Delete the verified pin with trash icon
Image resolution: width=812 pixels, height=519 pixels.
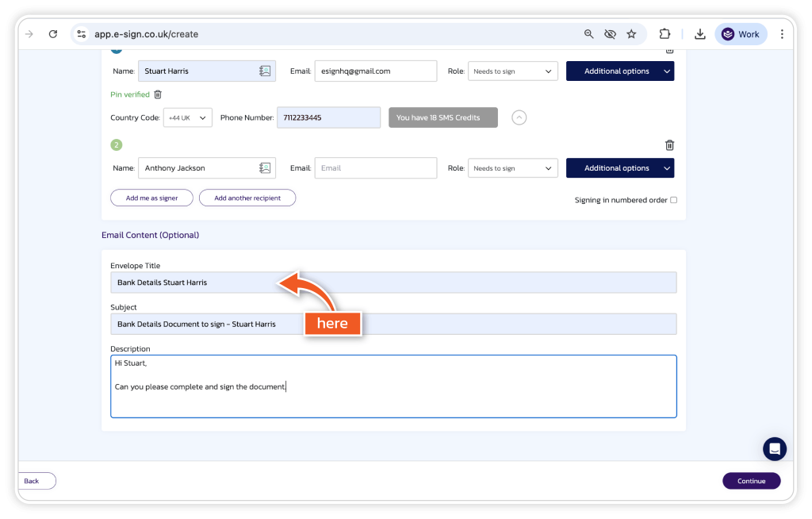tap(158, 94)
